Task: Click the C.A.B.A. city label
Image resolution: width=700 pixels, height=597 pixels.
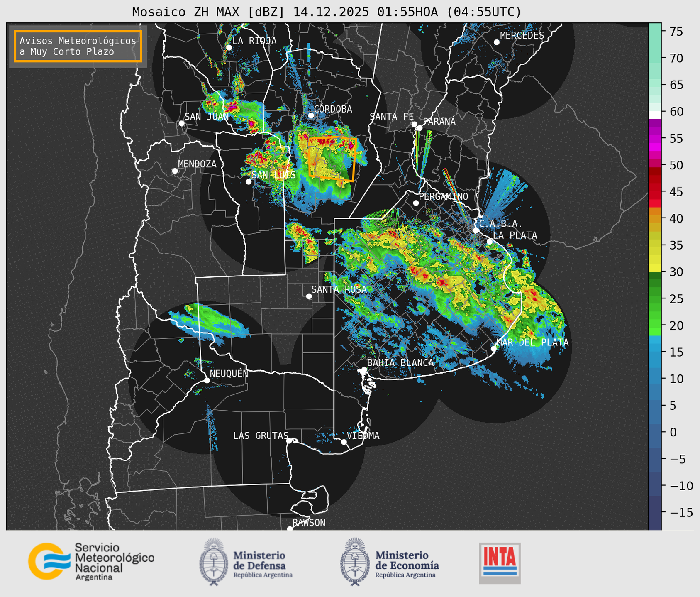Action: pos(501,224)
